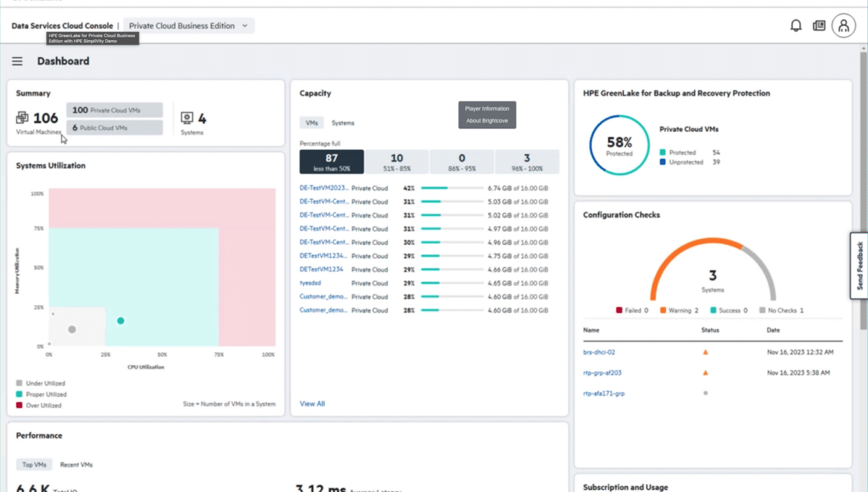Open the brs-dhci-02 system link
This screenshot has height=492, width=868.
click(x=599, y=352)
